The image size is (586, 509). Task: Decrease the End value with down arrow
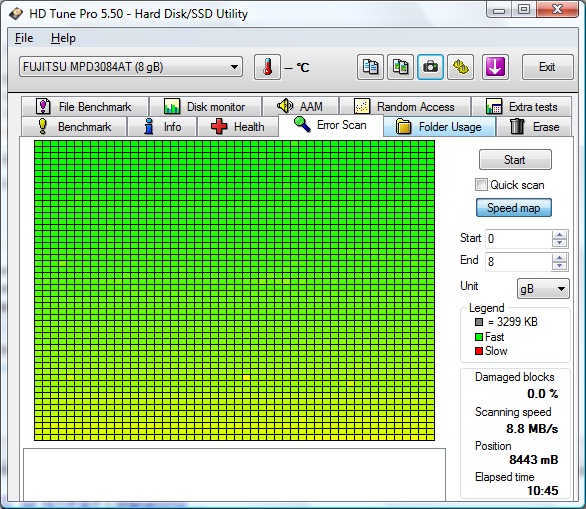click(559, 266)
